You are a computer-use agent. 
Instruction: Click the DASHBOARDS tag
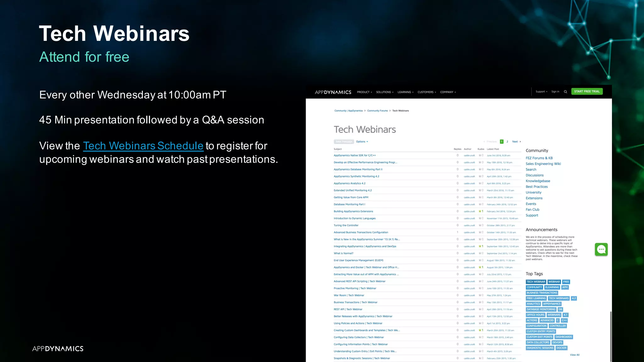pyautogui.click(x=563, y=337)
